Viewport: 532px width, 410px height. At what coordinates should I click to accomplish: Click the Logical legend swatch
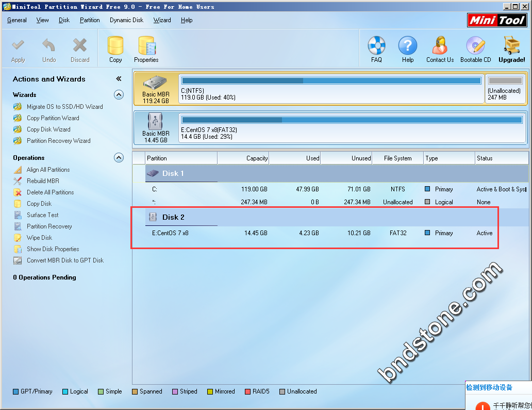point(65,391)
